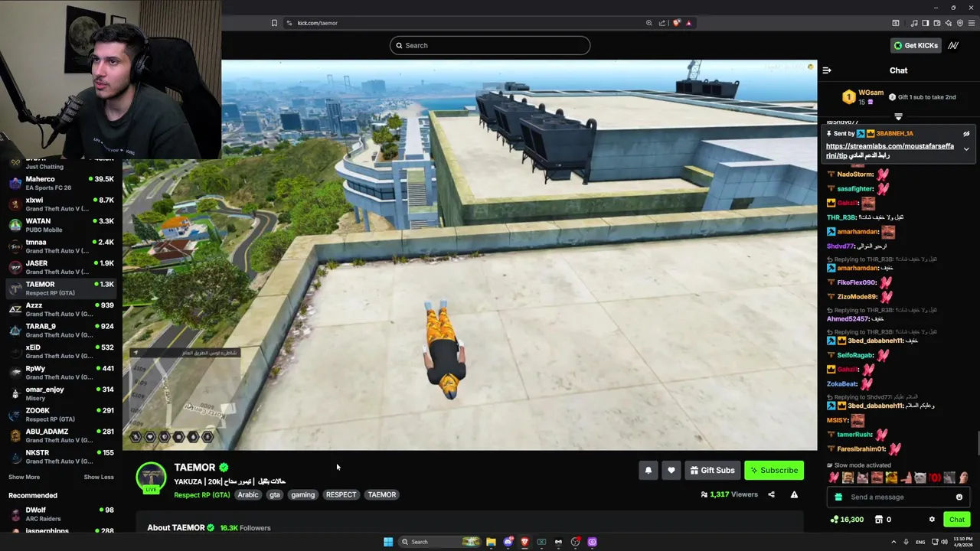Click chat username NadoStorm
The image size is (980, 551).
(855, 174)
